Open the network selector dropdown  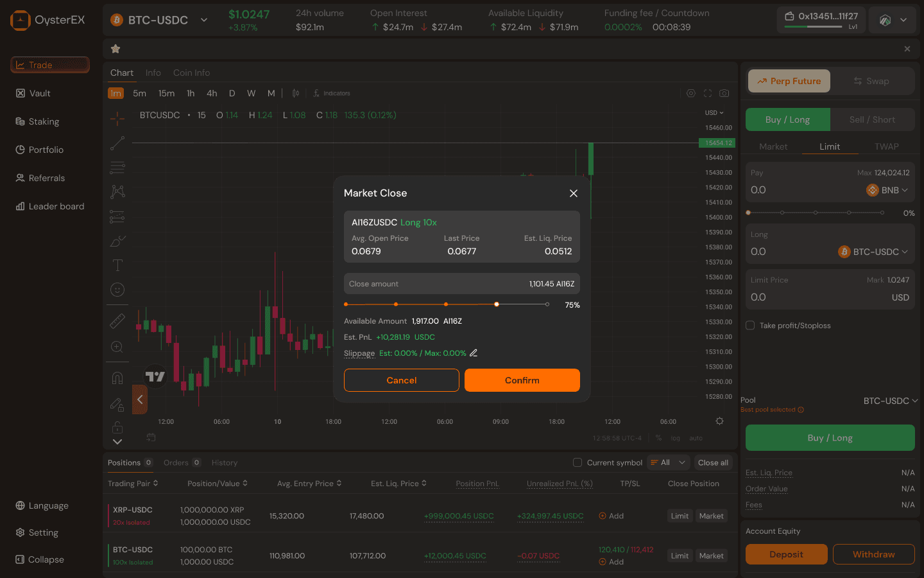tap(893, 20)
